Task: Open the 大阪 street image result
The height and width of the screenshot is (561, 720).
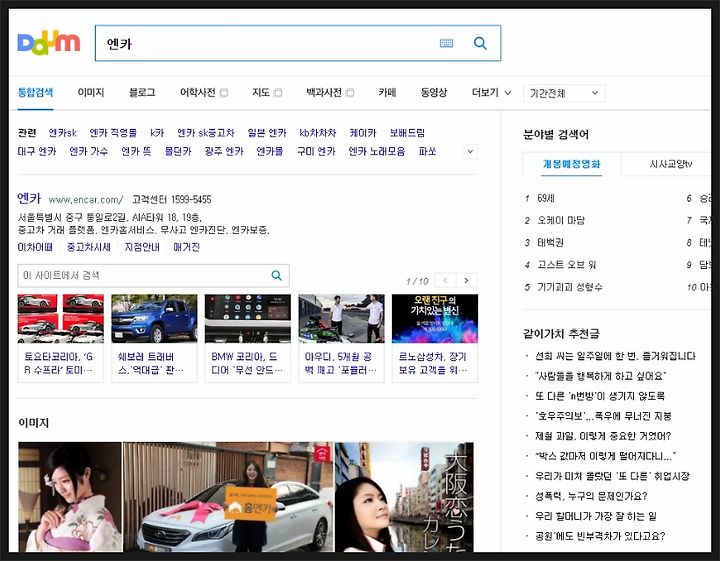Action: (x=404, y=497)
